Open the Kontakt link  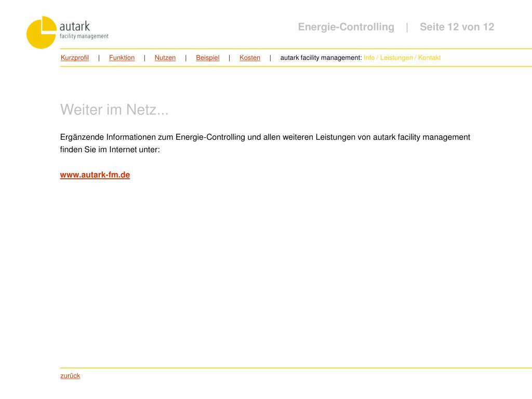point(429,58)
